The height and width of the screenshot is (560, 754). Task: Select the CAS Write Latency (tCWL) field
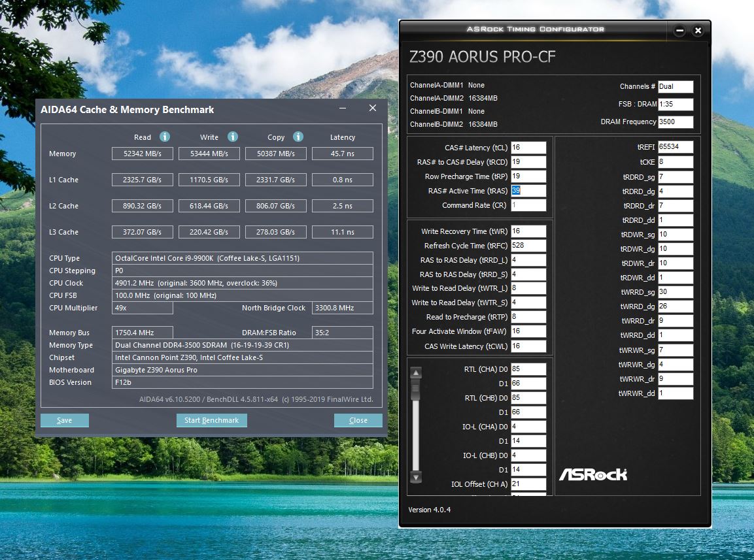tap(528, 346)
